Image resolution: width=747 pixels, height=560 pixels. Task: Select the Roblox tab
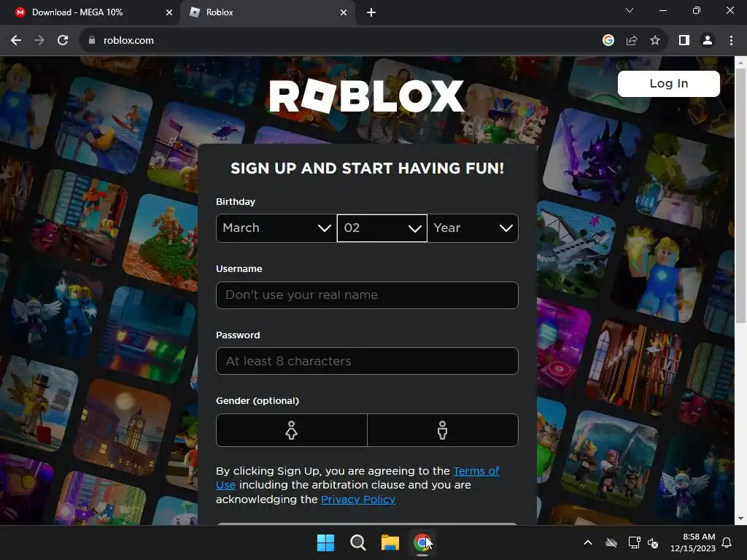268,13
